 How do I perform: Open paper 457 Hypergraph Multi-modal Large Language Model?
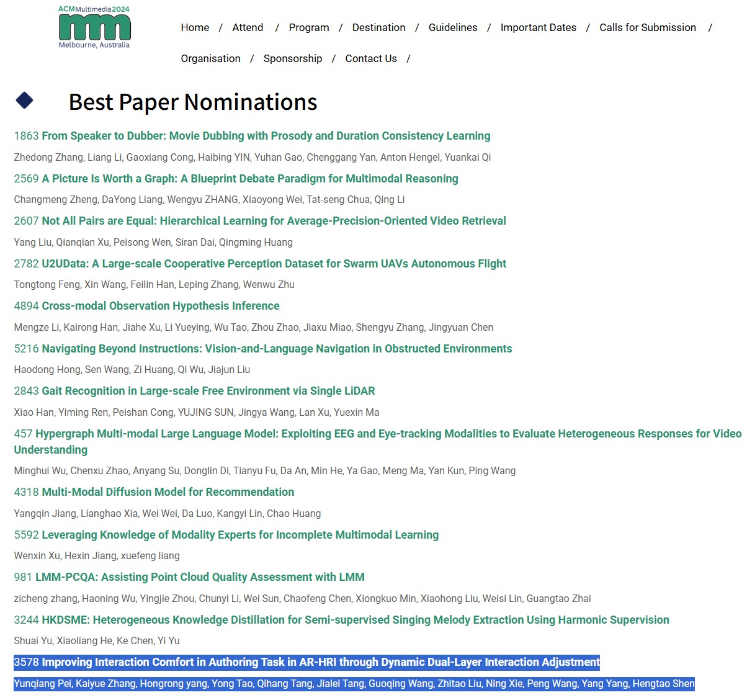point(377,441)
